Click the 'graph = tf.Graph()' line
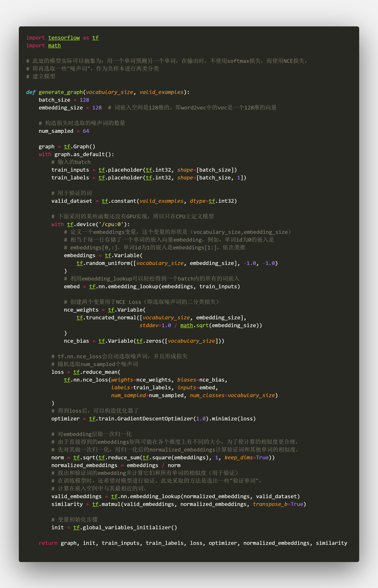This screenshot has width=378, height=588. pos(67,146)
